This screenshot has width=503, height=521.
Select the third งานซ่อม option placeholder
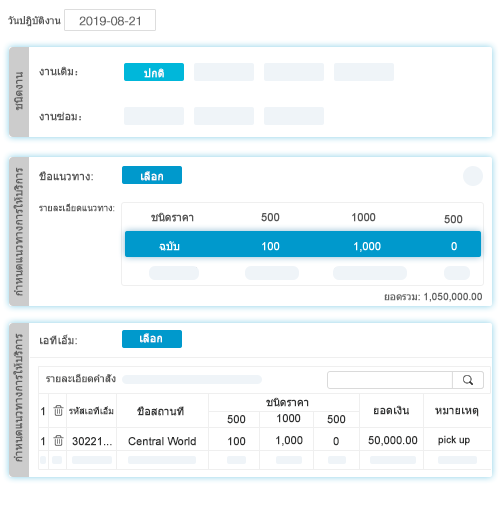point(294,116)
